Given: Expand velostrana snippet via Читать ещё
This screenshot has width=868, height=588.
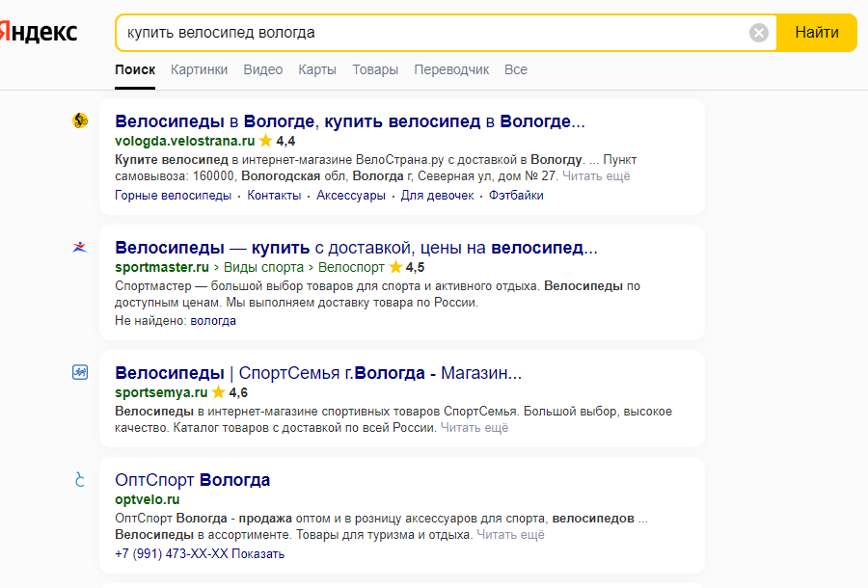Looking at the screenshot, I should [596, 175].
